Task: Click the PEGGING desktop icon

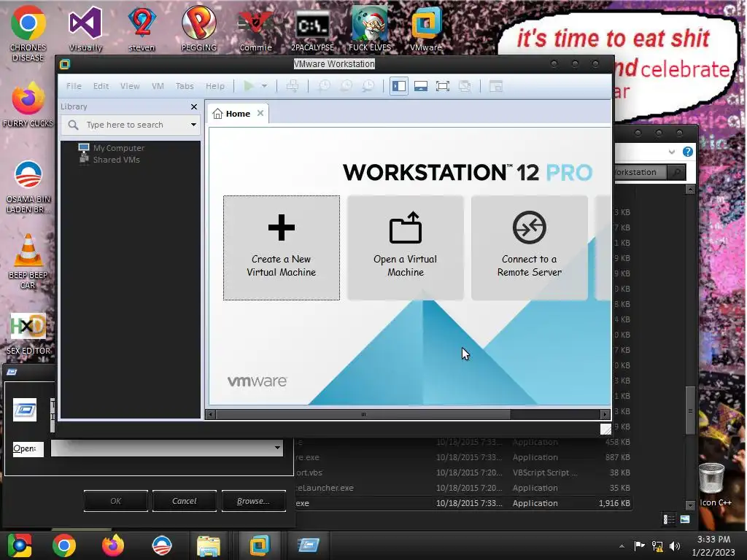Action: pos(198,28)
